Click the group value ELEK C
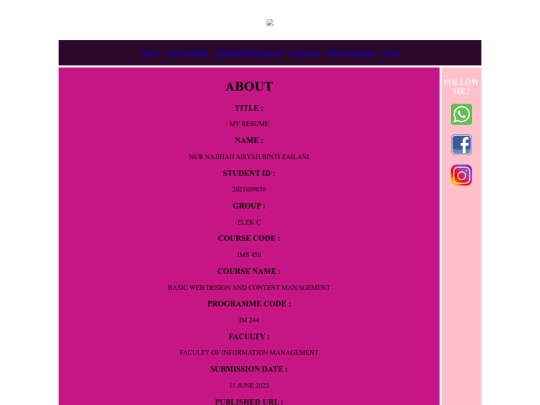 pos(249,222)
